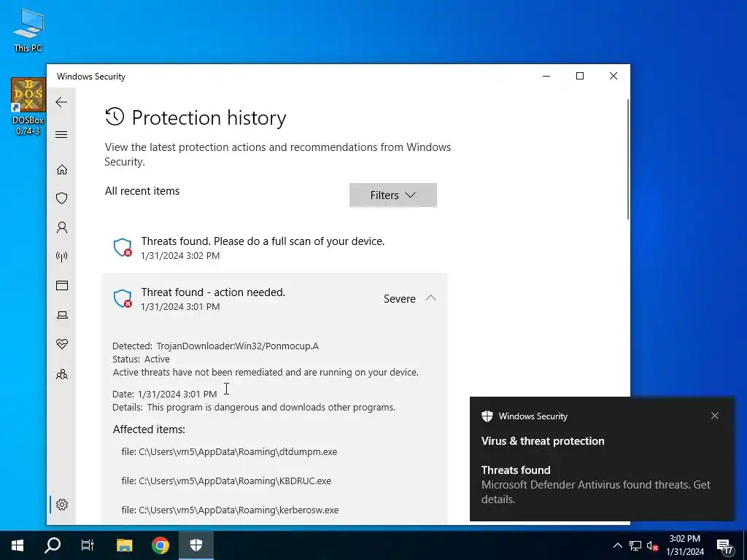The height and width of the screenshot is (560, 747).
Task: Open Virus & threat protection shield icon
Action: pos(62,198)
